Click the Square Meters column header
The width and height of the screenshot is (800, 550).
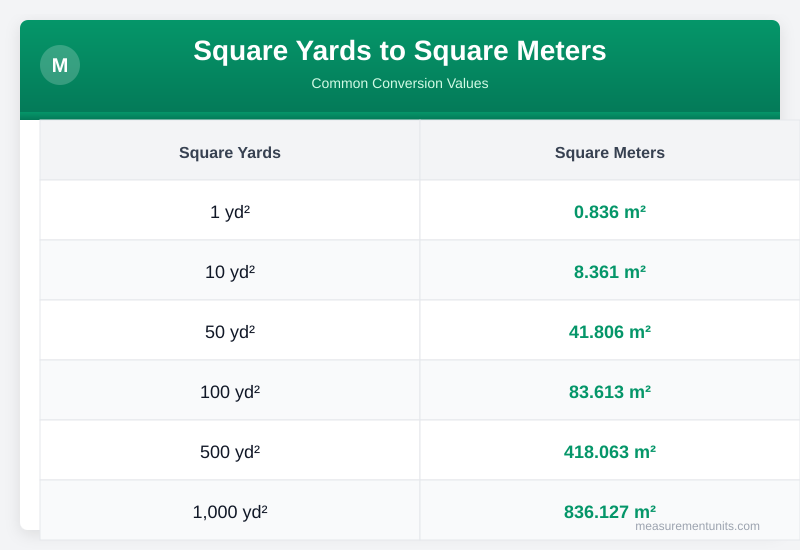pyautogui.click(x=610, y=150)
